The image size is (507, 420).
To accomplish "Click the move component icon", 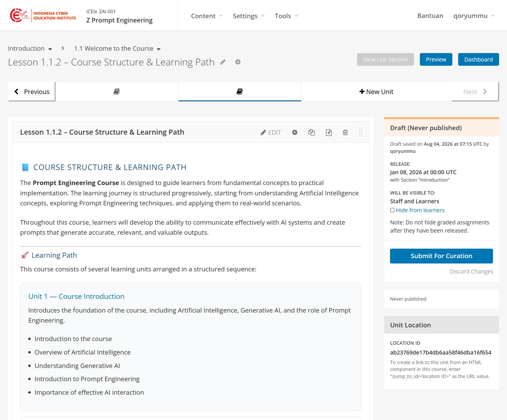I will tap(329, 132).
